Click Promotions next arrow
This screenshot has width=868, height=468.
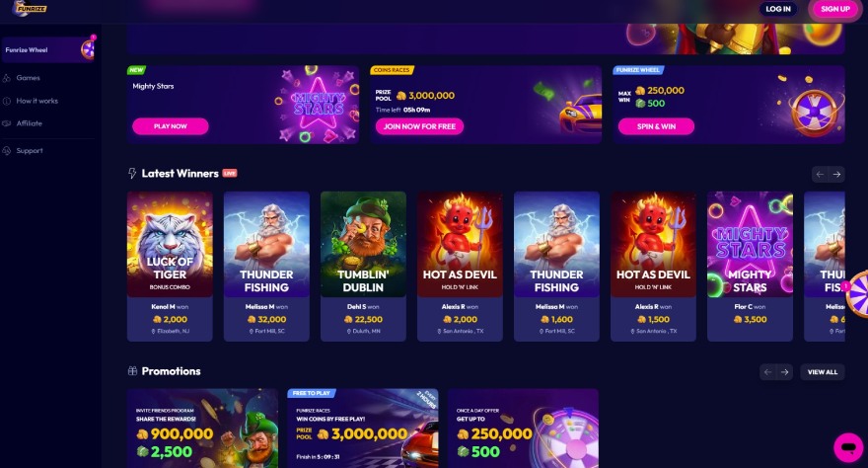(x=784, y=372)
